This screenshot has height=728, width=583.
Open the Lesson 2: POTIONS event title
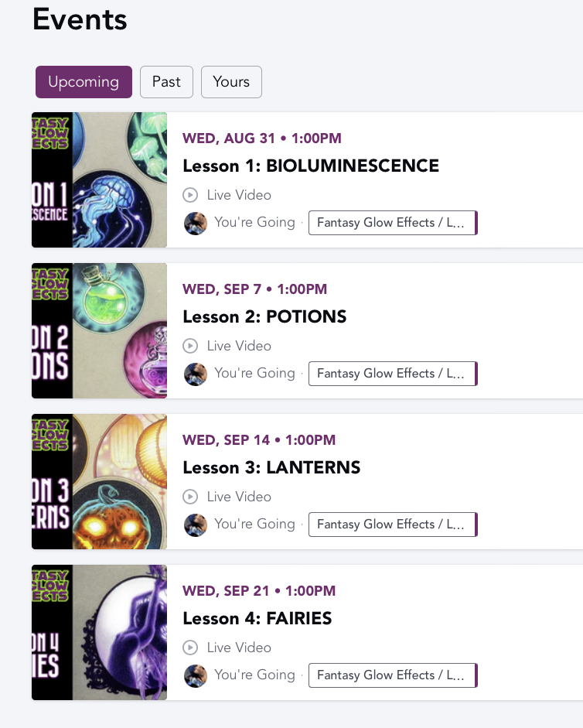tap(264, 316)
